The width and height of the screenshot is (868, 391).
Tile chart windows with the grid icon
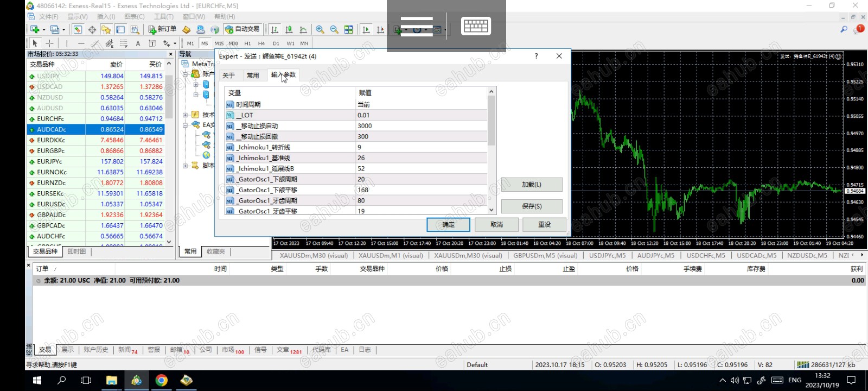click(348, 29)
